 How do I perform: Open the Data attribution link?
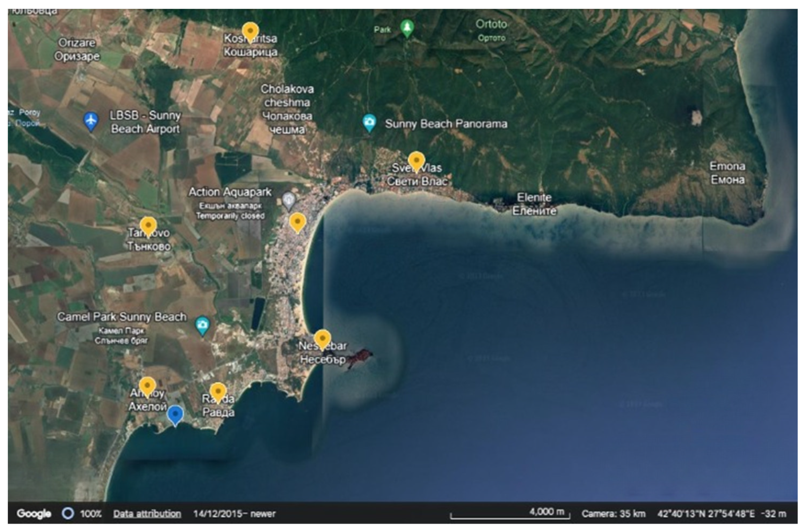[147, 514]
